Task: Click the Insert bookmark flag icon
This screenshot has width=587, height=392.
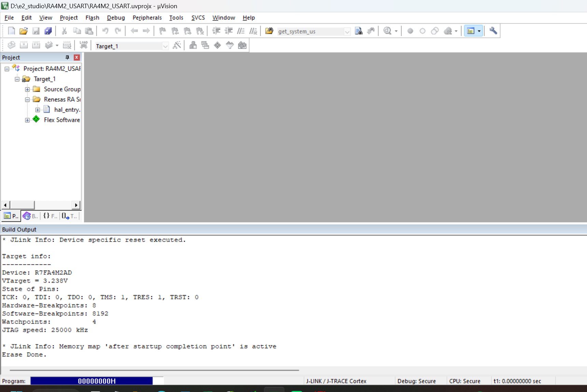Action: [x=163, y=31]
